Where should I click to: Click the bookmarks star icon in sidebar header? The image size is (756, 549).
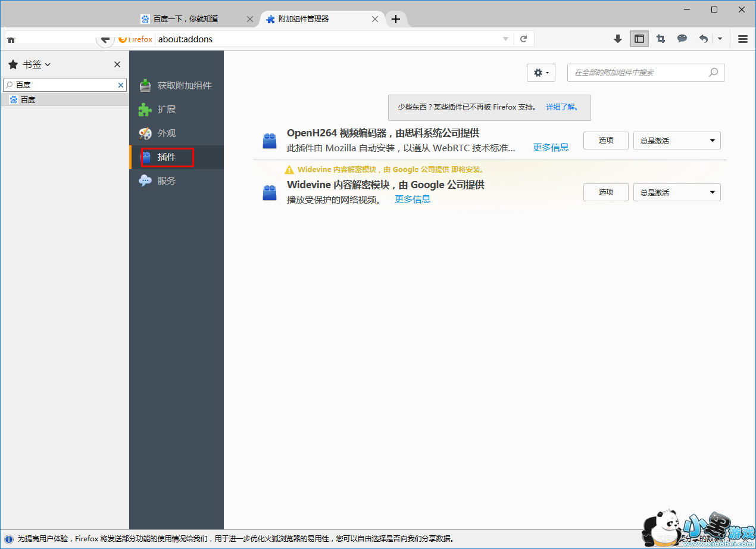13,64
